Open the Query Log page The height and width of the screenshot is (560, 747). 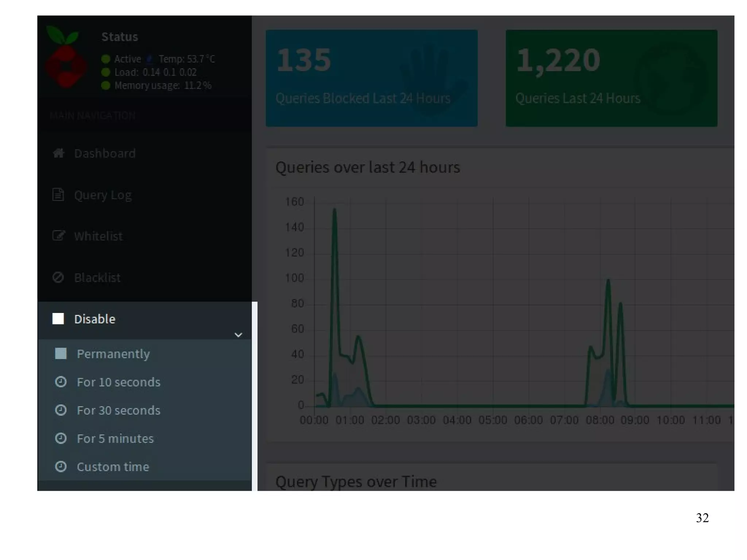[x=103, y=195]
